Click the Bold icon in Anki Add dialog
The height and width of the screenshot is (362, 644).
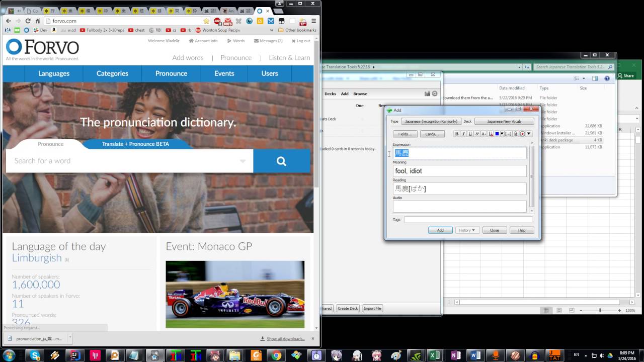point(457,134)
